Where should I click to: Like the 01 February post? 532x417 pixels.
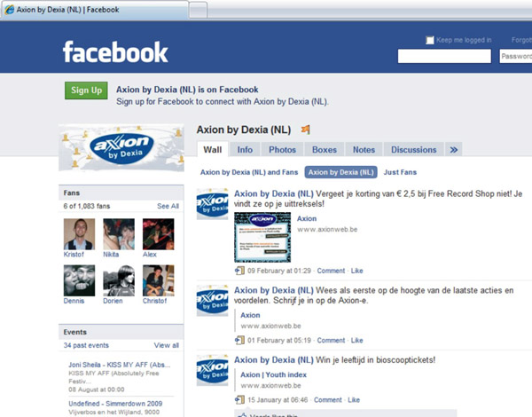357,341
